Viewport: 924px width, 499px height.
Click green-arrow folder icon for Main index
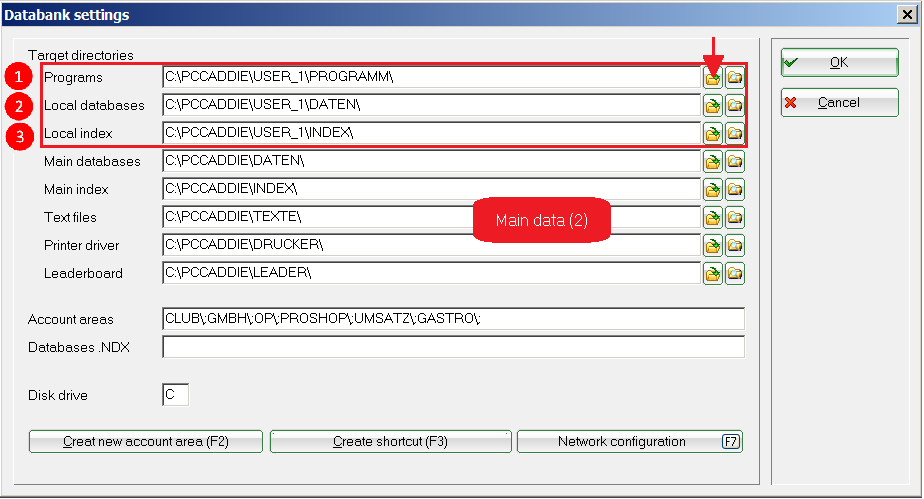point(713,189)
